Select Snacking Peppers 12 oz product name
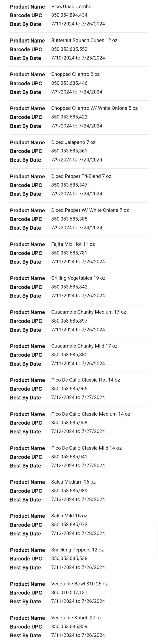Viewport: 158px width, 644px height. tap(77, 550)
